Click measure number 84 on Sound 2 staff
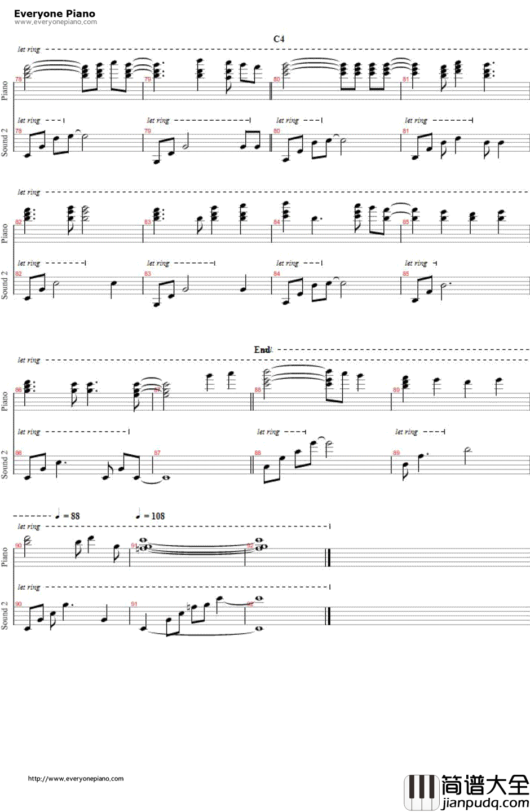Screen dimensions: 530x812 click(277, 274)
